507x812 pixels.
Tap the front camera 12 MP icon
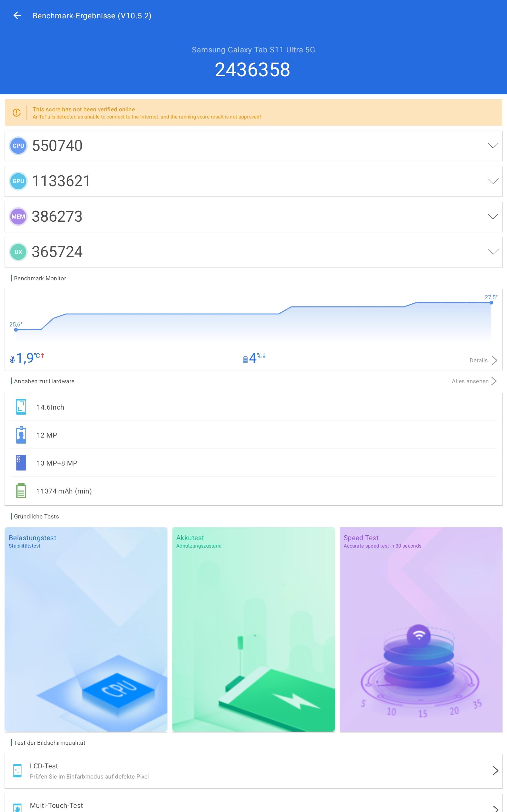(21, 435)
